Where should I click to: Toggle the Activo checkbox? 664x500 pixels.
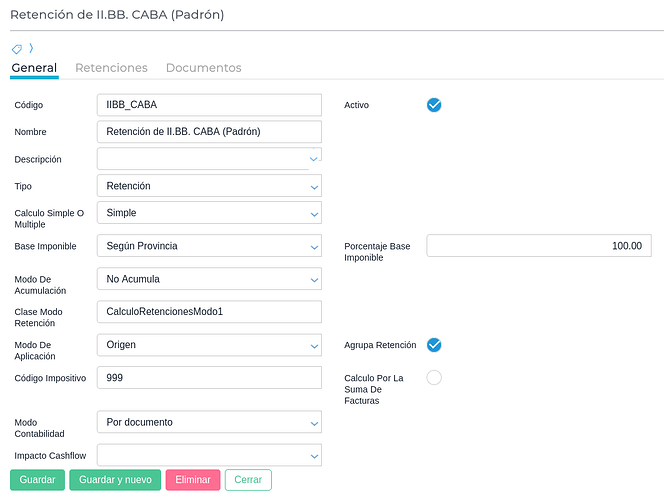tap(434, 105)
